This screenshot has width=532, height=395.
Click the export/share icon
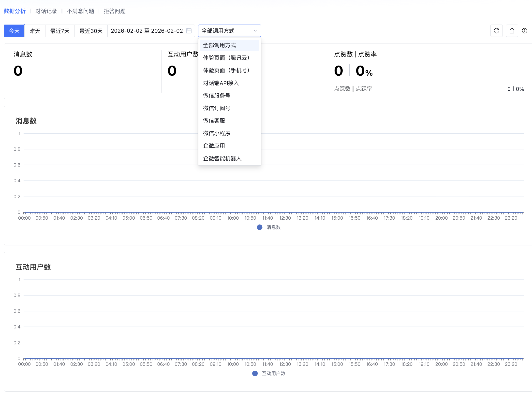click(x=512, y=31)
